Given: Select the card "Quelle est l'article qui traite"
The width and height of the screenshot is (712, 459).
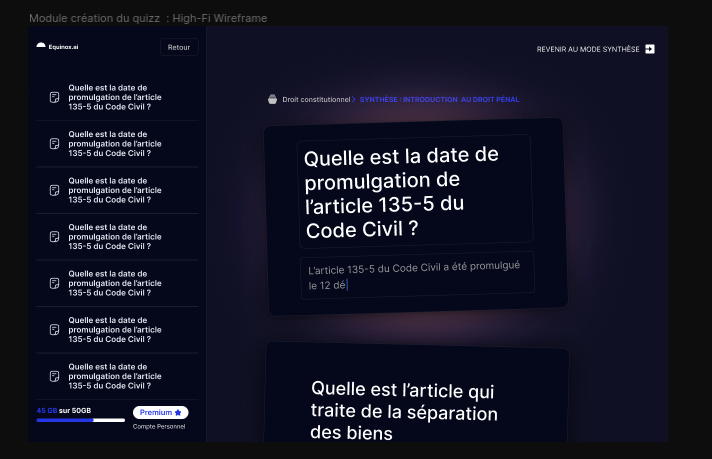Looking at the screenshot, I should coord(416,392).
